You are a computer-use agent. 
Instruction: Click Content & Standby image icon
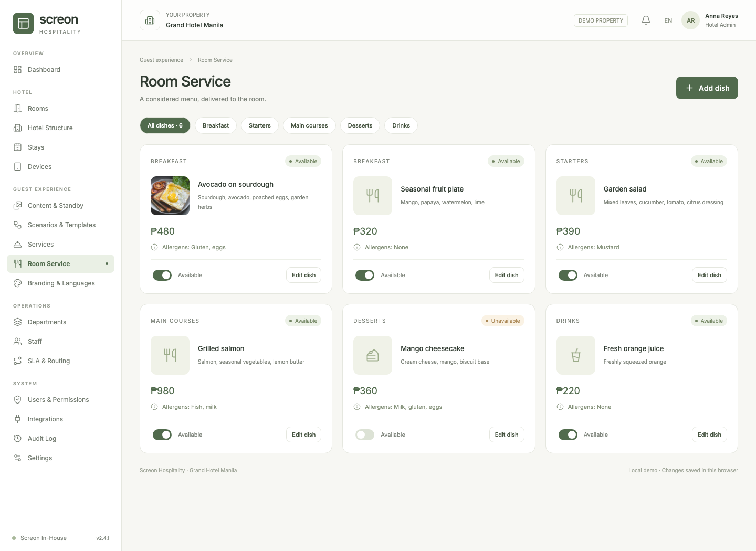(17, 206)
